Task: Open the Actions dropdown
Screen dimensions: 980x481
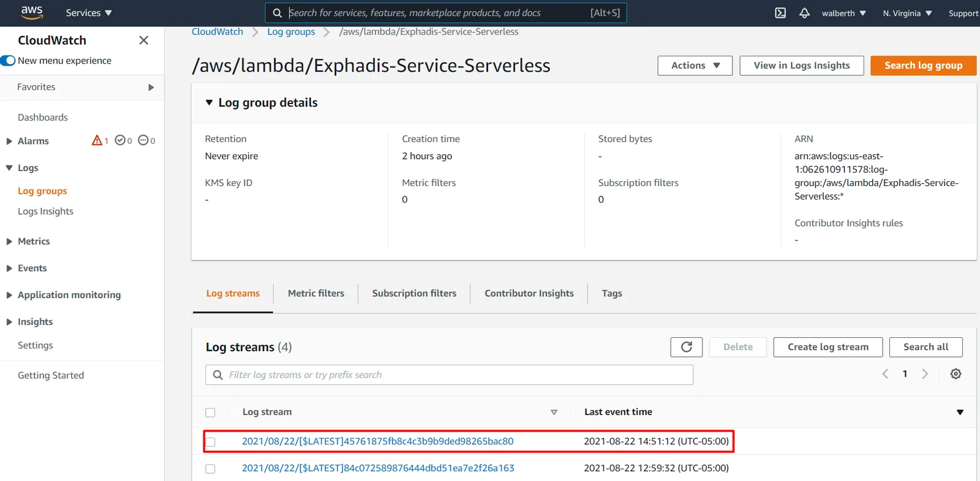Action: tap(695, 65)
